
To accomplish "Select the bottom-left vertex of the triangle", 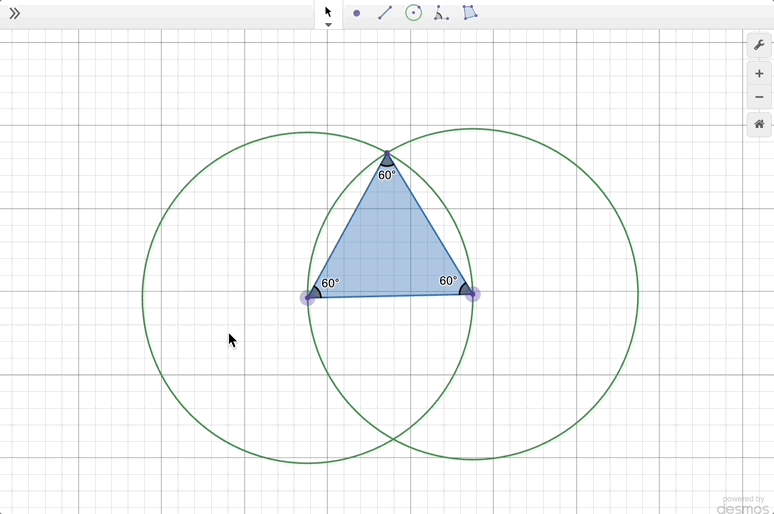I will click(x=308, y=297).
